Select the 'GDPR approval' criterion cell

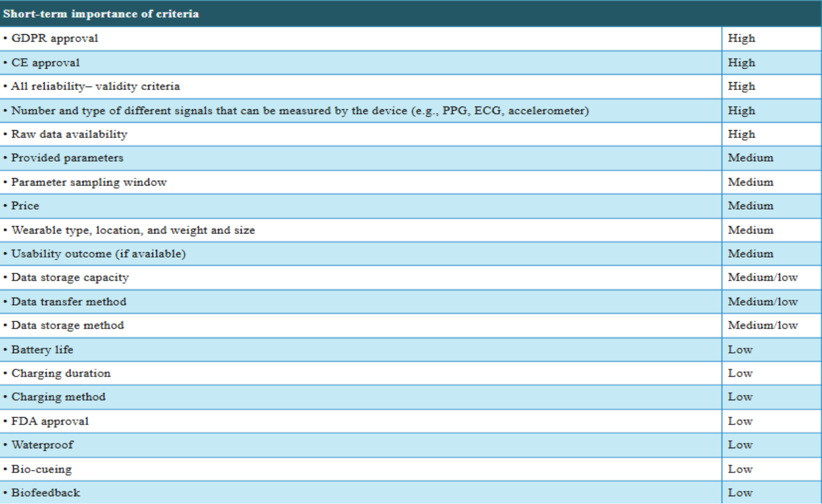pyautogui.click(x=55, y=38)
